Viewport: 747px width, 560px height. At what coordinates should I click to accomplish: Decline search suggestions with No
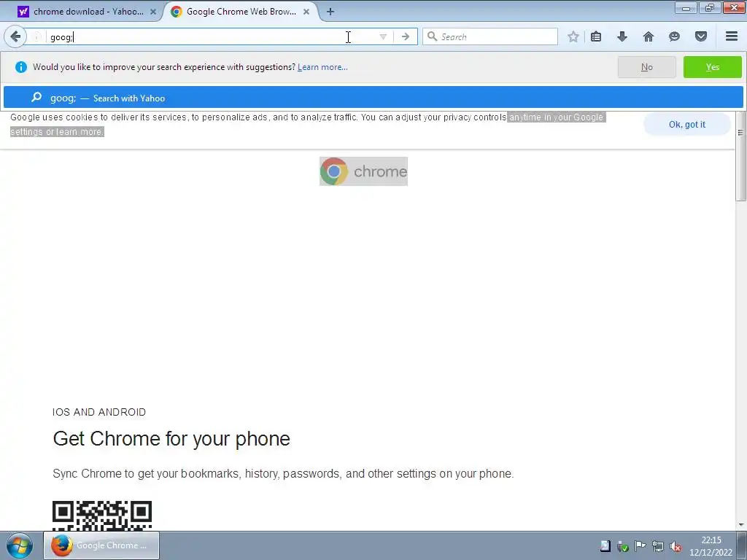tap(646, 67)
